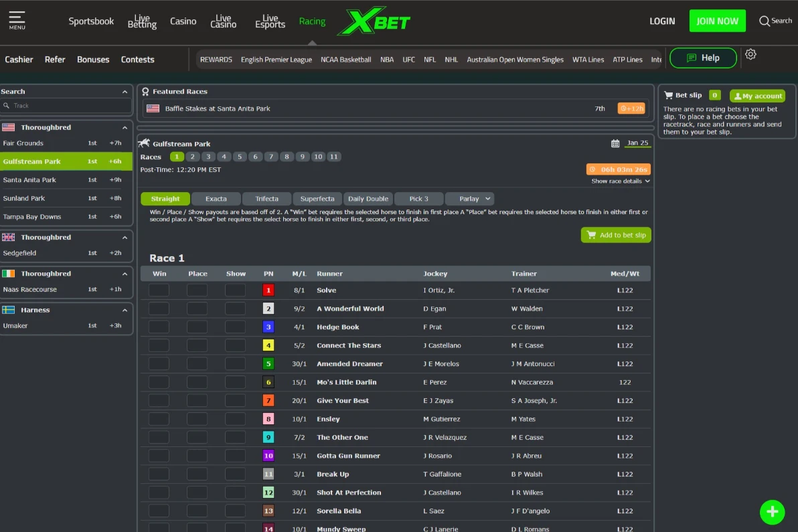Check the Win box for Solve

click(x=159, y=290)
